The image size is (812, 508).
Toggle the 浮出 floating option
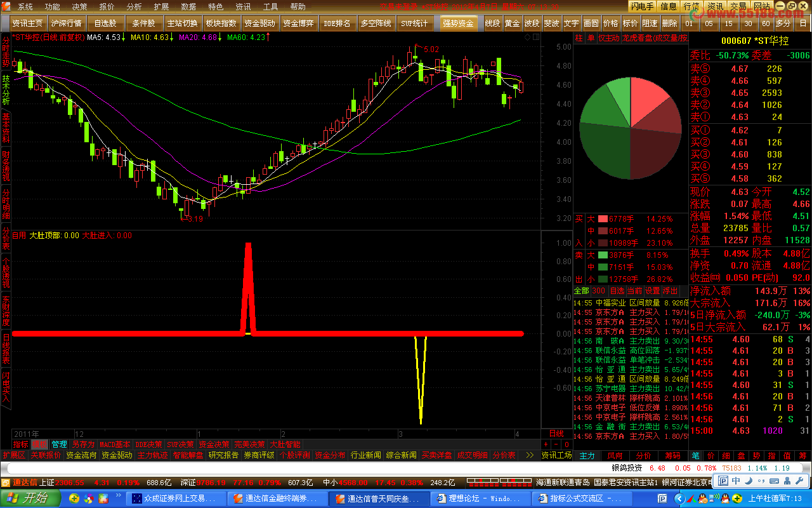pos(670,291)
